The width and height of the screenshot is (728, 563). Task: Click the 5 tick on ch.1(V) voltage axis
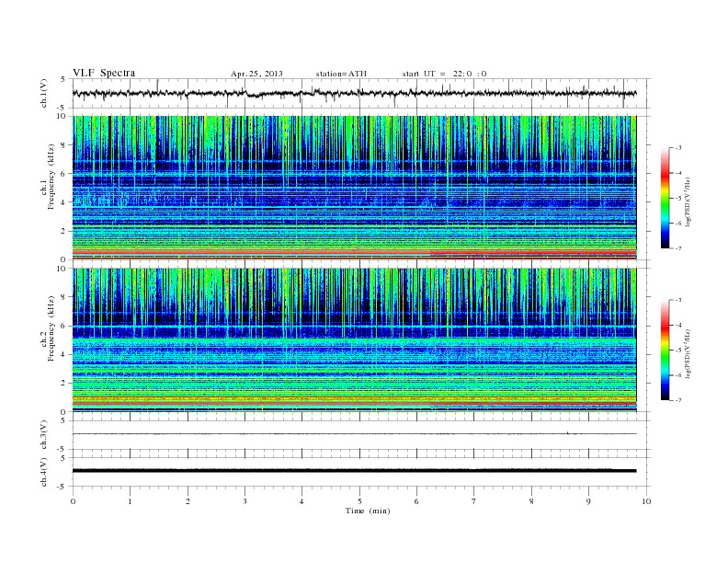coord(63,79)
